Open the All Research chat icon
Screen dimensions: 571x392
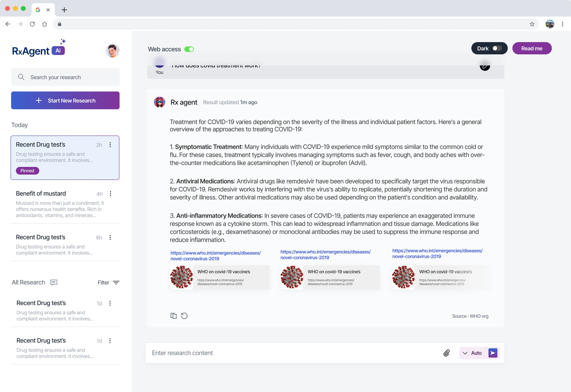[54, 282]
